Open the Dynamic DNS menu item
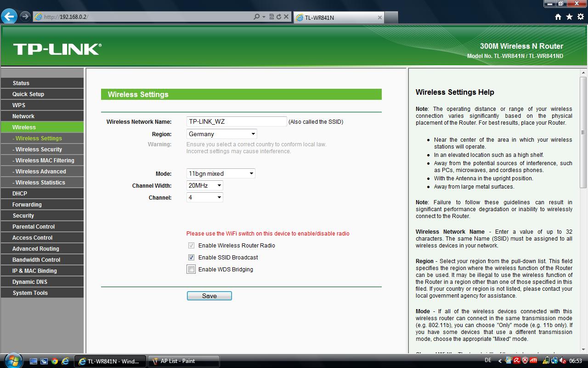Image resolution: width=588 pixels, height=368 pixels. pyautogui.click(x=42, y=282)
